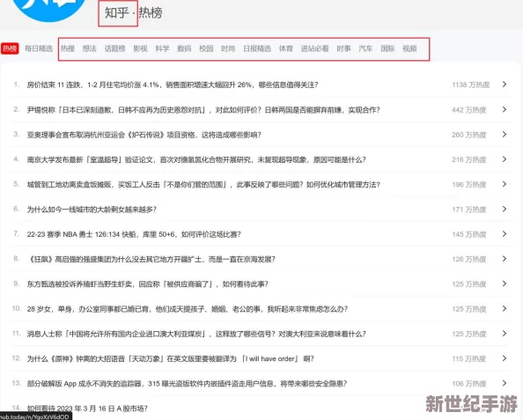Switch to 话题榜 tab

pos(114,48)
